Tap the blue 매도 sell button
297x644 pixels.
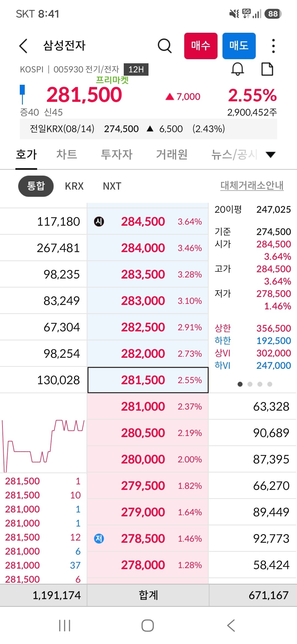(x=239, y=46)
